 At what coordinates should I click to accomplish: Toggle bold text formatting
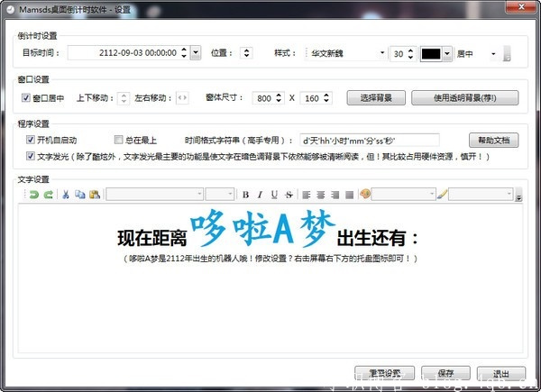pos(245,194)
